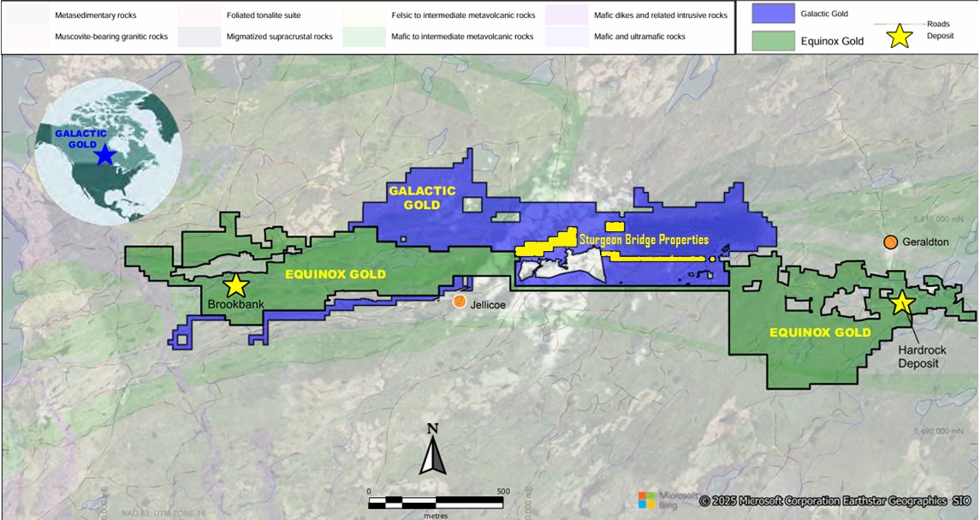Viewport: 980px width, 520px height.
Task: Click the Hardrock Deposit yellow star marker
Action: (900, 302)
